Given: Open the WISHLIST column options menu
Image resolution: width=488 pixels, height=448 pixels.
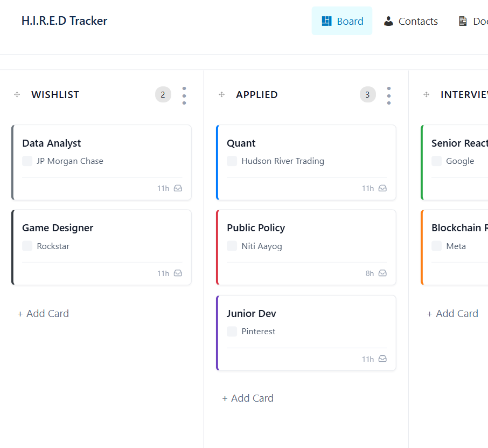Looking at the screenshot, I should coord(184,95).
